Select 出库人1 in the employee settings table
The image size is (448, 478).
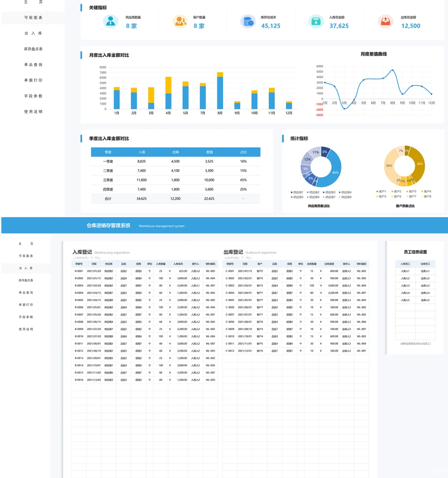point(425,271)
